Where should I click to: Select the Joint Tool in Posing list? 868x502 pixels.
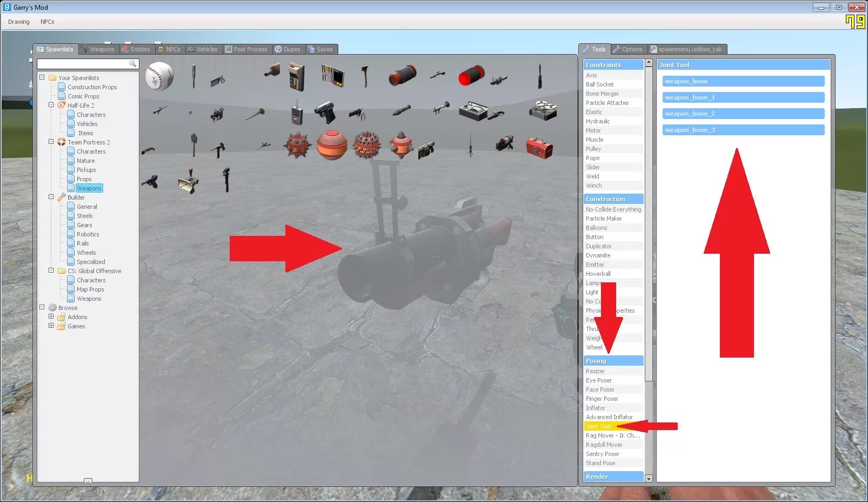tap(613, 426)
